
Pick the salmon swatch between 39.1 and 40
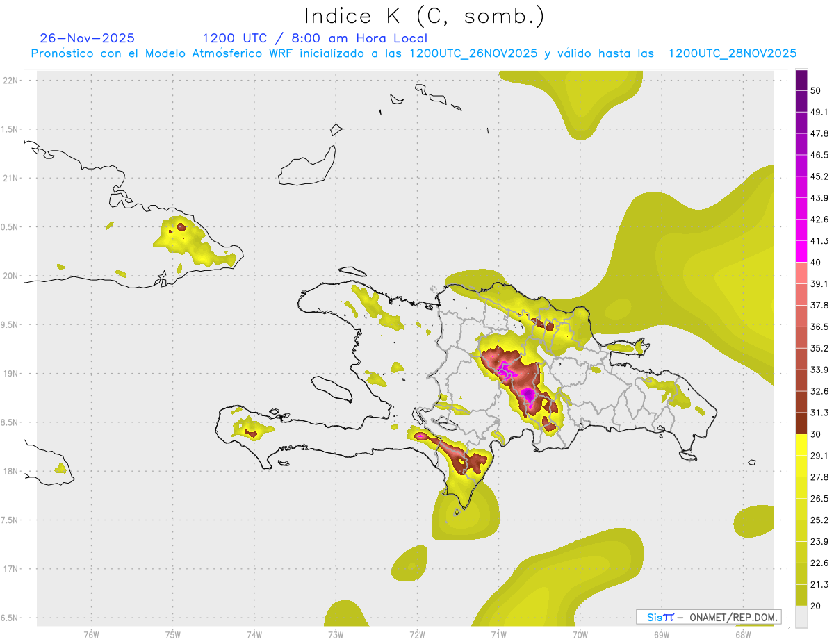pyautogui.click(x=801, y=272)
